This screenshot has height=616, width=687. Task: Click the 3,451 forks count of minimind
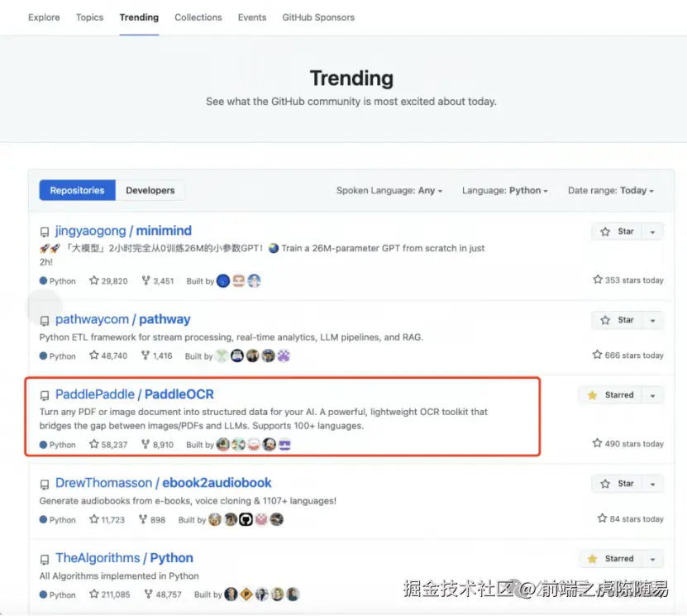pyautogui.click(x=158, y=281)
